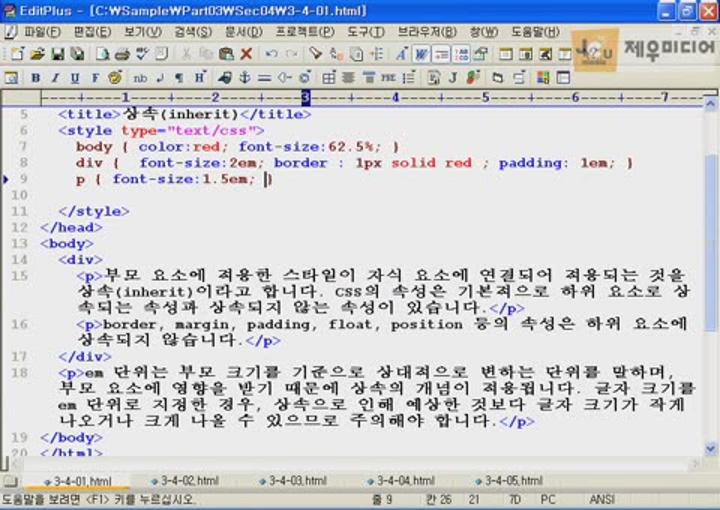Open the 검색(S) menu
Image resolution: width=720 pixels, height=510 pixels.
pos(193,32)
